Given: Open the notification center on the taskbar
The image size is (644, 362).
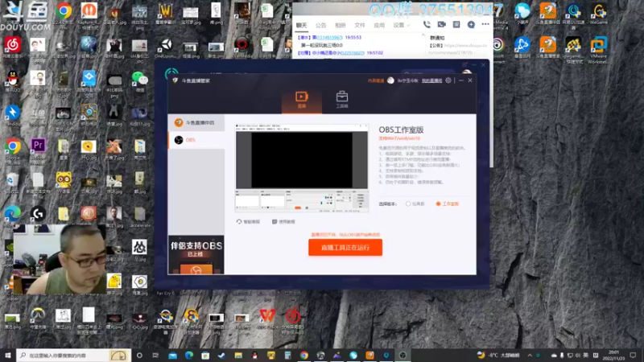Looking at the screenshot, I should click(x=633, y=356).
